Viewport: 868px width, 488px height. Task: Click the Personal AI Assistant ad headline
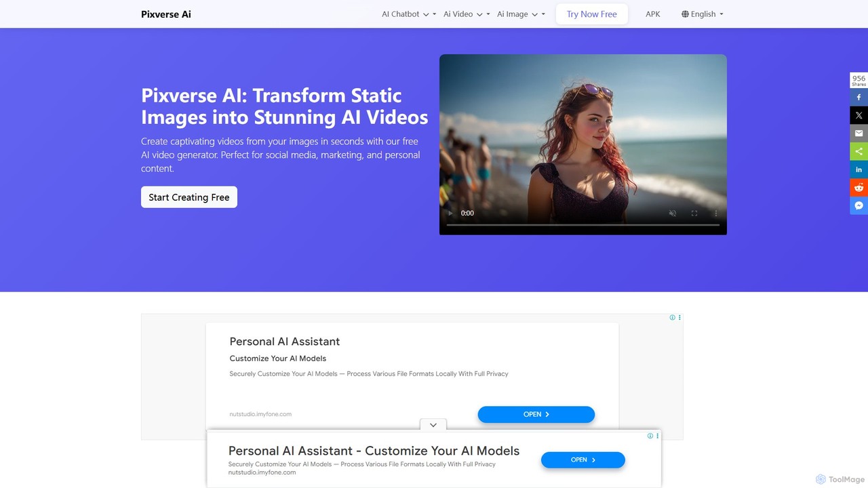(x=285, y=342)
